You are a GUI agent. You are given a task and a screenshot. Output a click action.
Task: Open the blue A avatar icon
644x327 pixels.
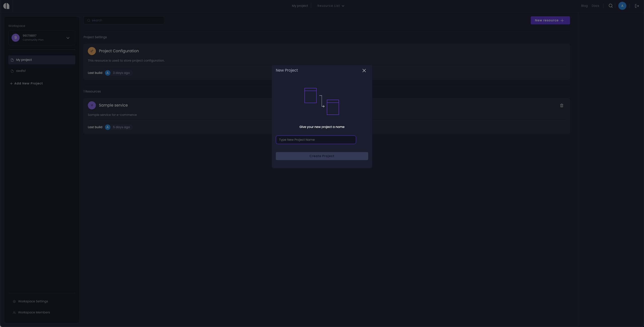pos(622,6)
